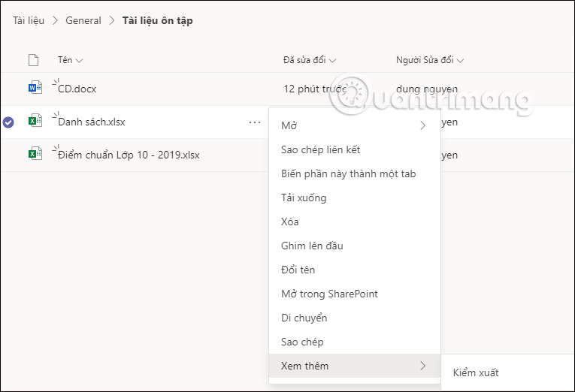Screen dimensions: 575x392
Task: Open Điểm chuẩn Lớp 10 - 2019.xlsx file
Action: [x=129, y=155]
